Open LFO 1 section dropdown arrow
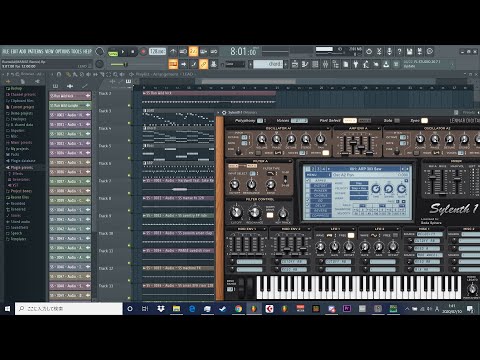 pos(353,229)
